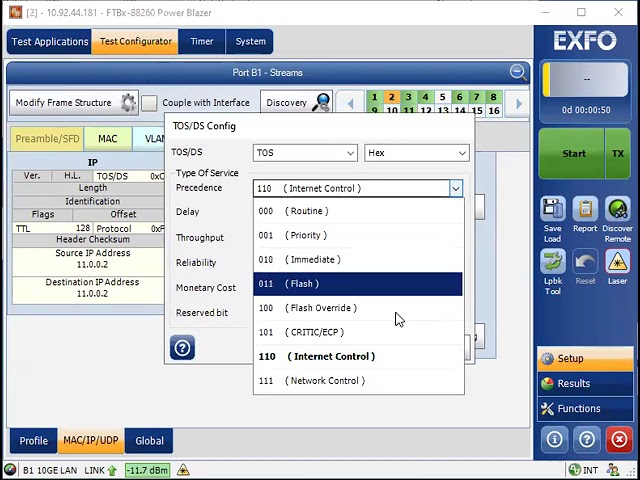This screenshot has height=480, width=640.
Task: Click the Reset icon
Action: coord(585,262)
